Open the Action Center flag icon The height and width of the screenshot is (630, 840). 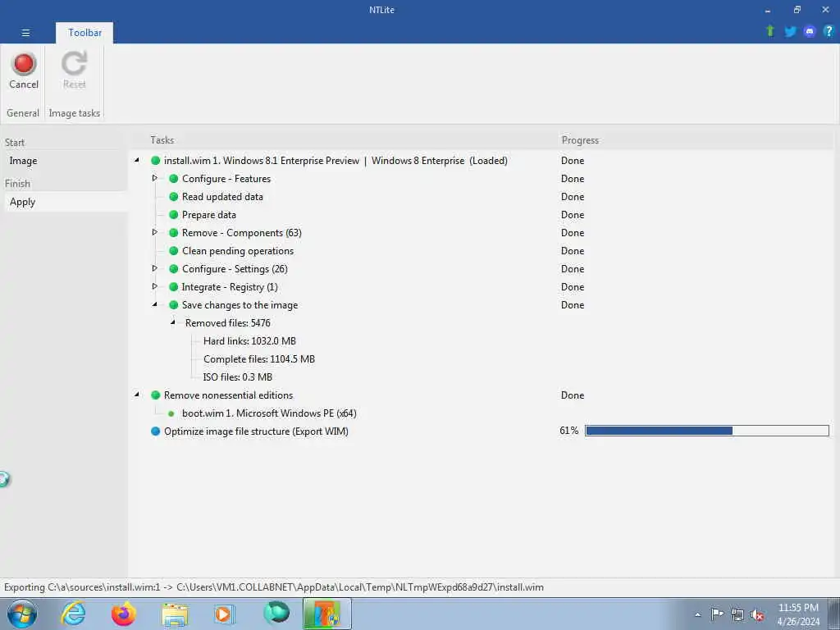tap(717, 614)
